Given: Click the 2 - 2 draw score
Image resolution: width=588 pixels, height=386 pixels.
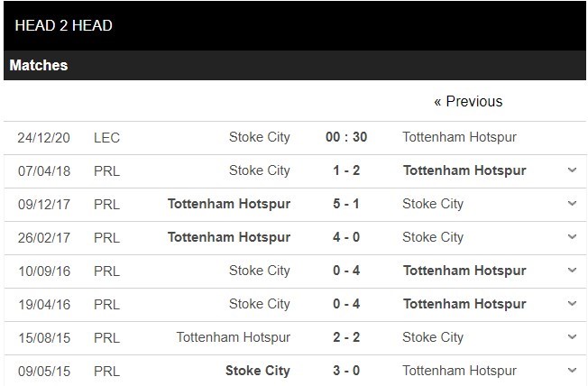Looking at the screenshot, I should (x=345, y=337).
